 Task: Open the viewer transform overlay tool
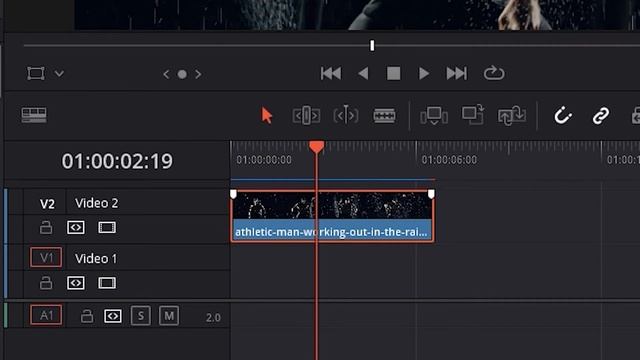[36, 73]
